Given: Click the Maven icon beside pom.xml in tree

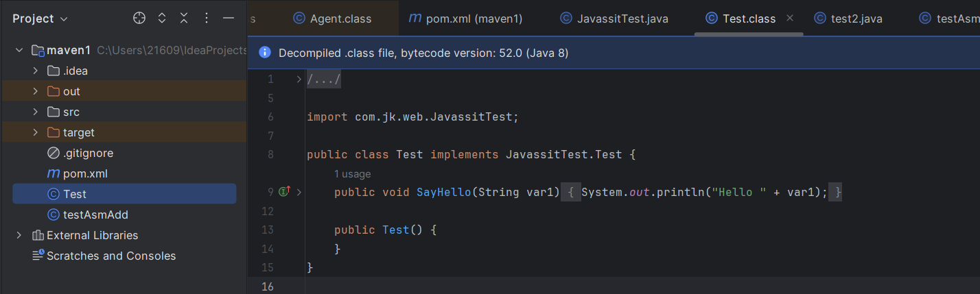Looking at the screenshot, I should click(54, 174).
